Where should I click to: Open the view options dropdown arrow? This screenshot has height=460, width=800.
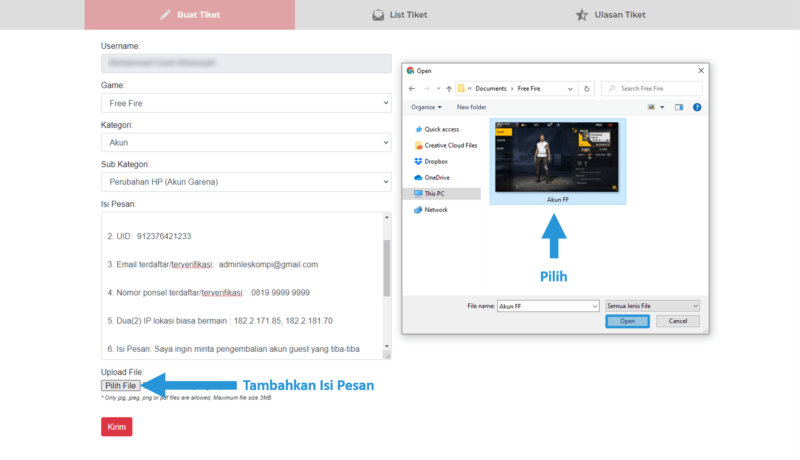click(662, 107)
